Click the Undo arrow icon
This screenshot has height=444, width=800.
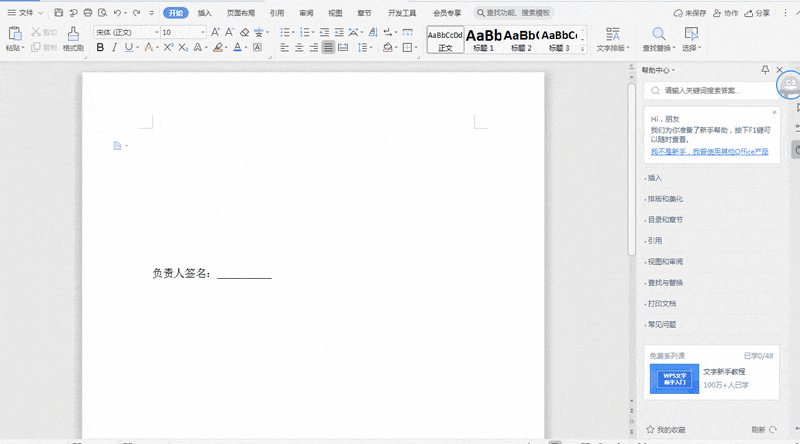(x=117, y=13)
